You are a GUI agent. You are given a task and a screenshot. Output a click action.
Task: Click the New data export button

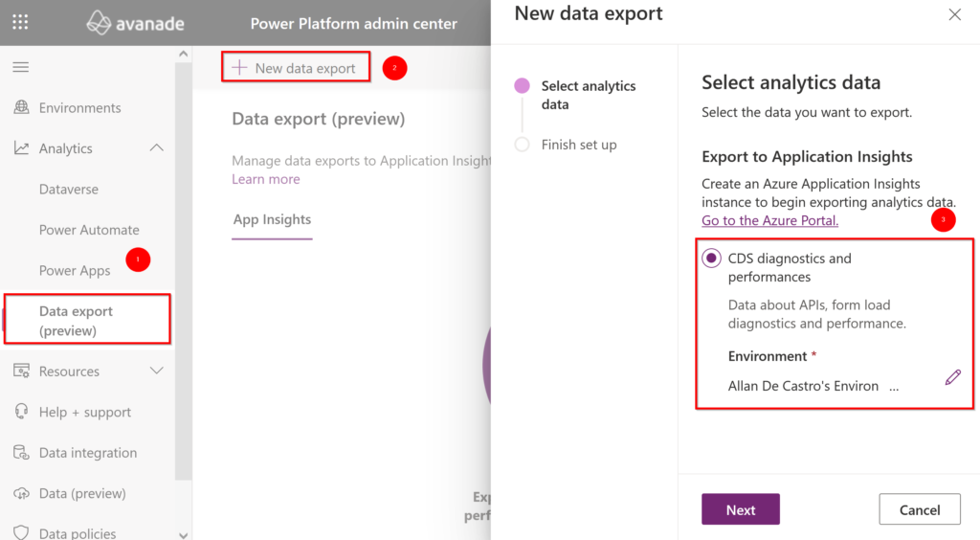coord(296,67)
